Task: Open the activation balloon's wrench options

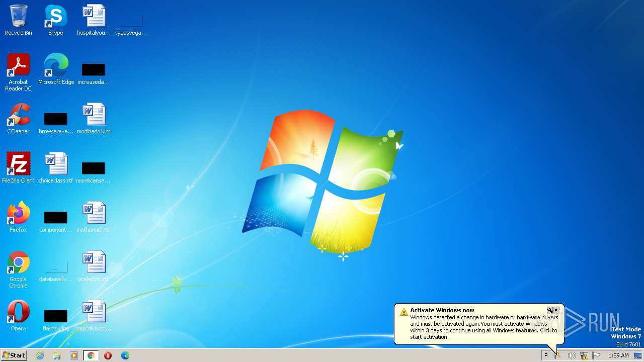Action: (550, 310)
